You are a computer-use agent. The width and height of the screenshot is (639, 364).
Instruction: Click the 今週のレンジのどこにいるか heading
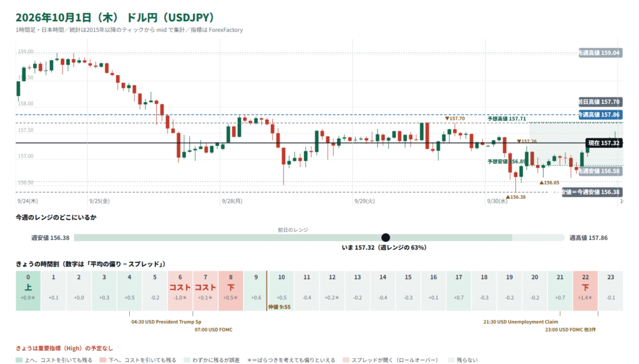56,218
